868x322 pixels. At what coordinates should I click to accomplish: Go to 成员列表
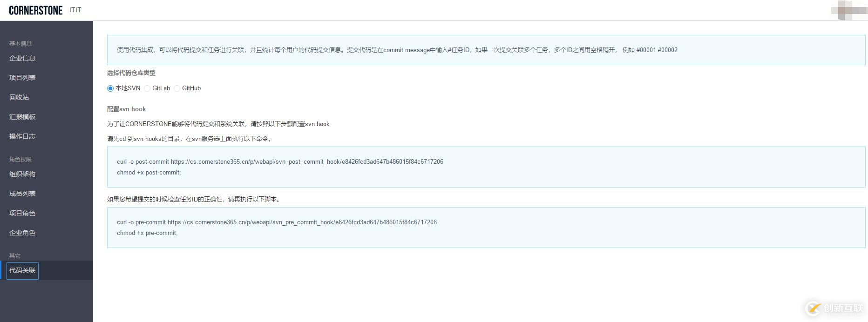[x=22, y=194]
